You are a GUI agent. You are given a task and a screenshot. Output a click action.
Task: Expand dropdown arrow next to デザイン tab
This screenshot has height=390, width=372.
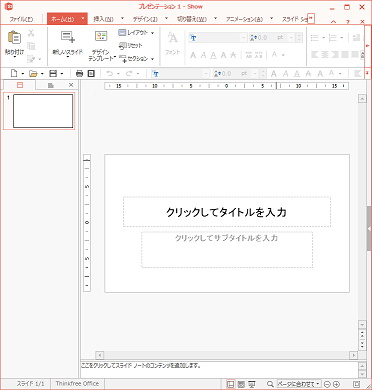tap(166, 18)
